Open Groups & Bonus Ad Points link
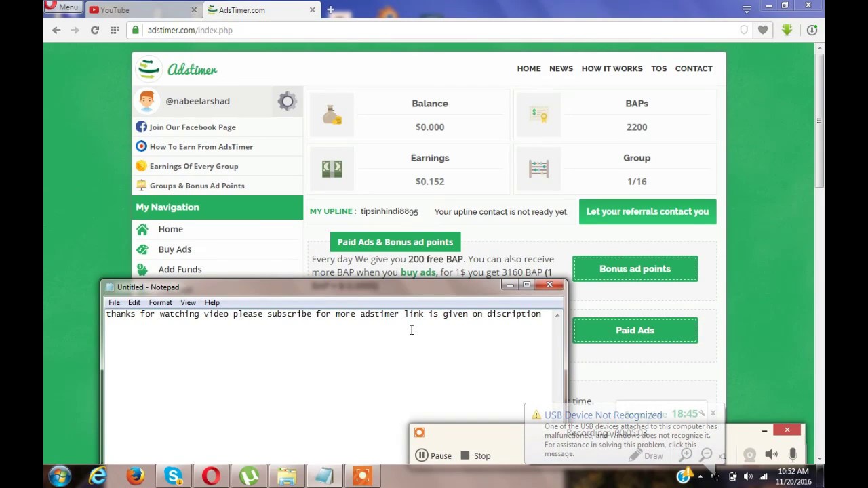Image resolution: width=868 pixels, height=488 pixels. pyautogui.click(x=197, y=186)
